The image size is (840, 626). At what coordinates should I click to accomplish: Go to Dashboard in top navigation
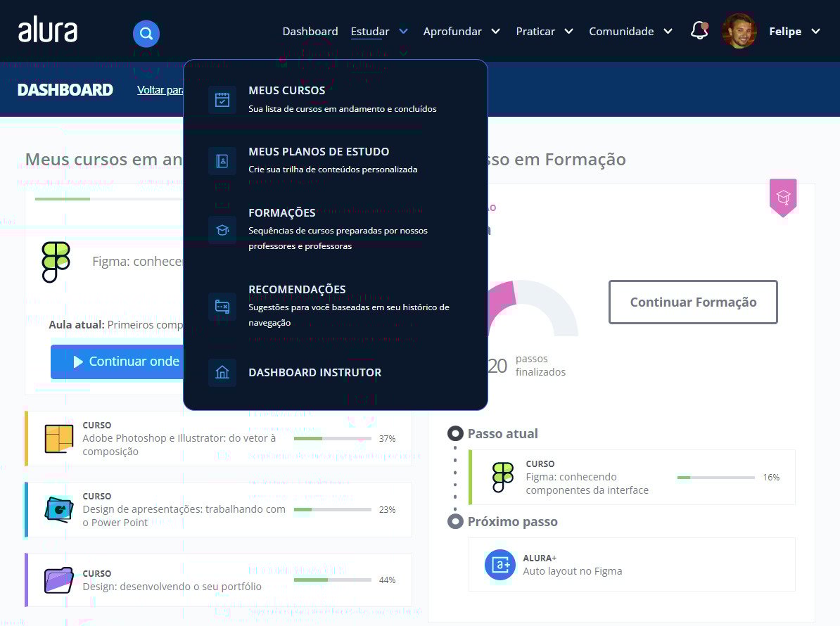coord(310,32)
